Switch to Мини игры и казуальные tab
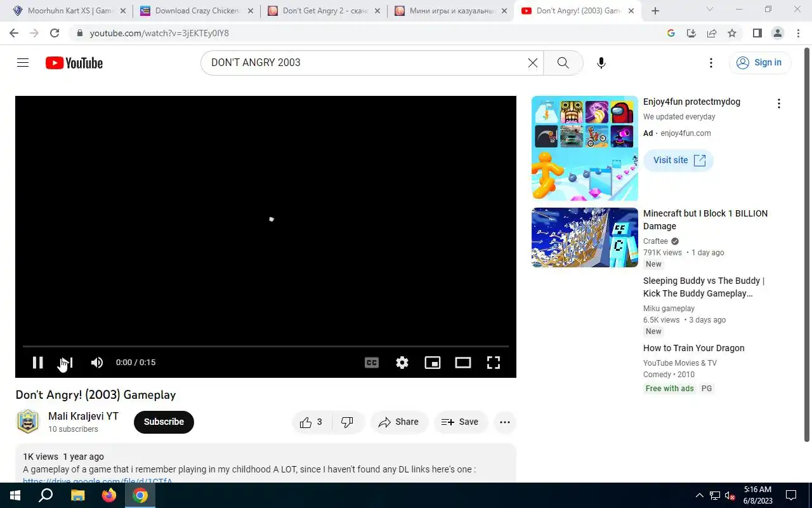Viewport: 812px width, 508px height. click(450, 11)
